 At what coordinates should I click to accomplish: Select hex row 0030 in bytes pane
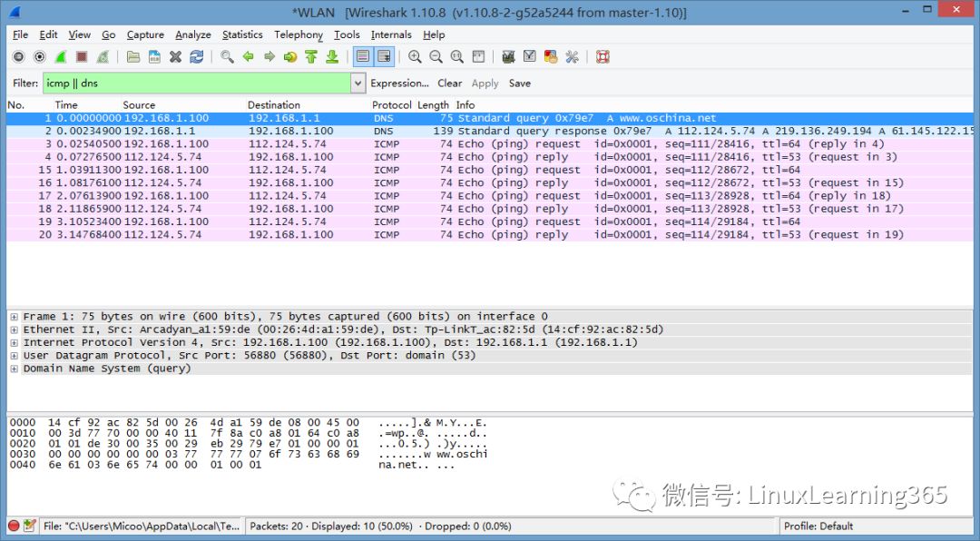pos(248,454)
